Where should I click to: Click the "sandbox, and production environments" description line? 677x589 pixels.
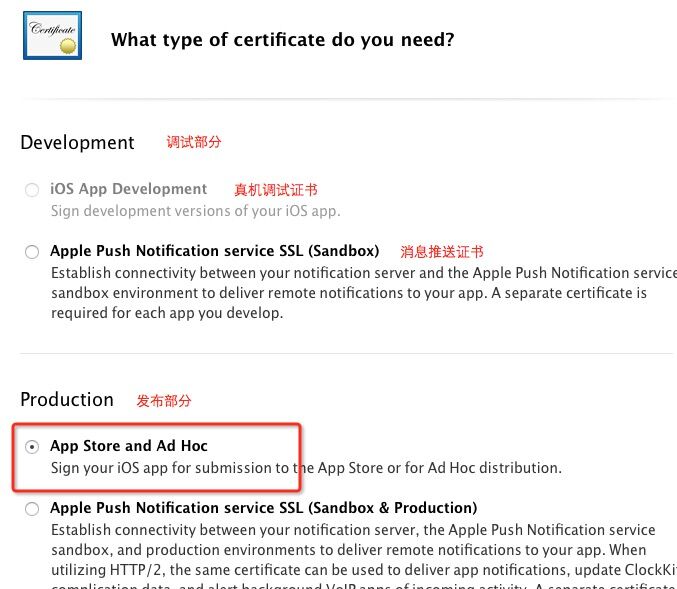pos(348,550)
